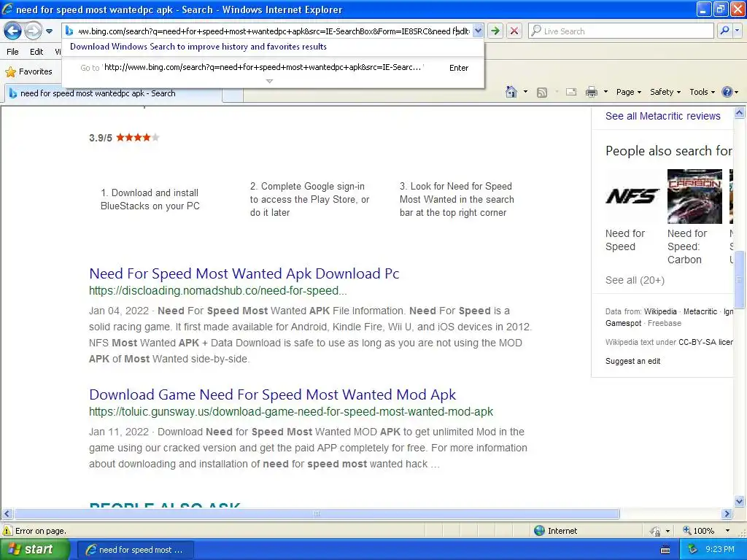The image size is (747, 560).
Task: Click the privacy/protected mode status icon
Action: (656, 531)
